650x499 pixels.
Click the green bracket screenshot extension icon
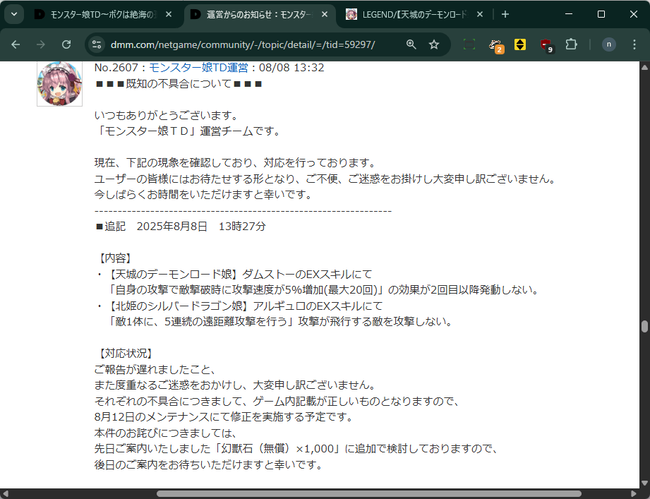point(469,44)
